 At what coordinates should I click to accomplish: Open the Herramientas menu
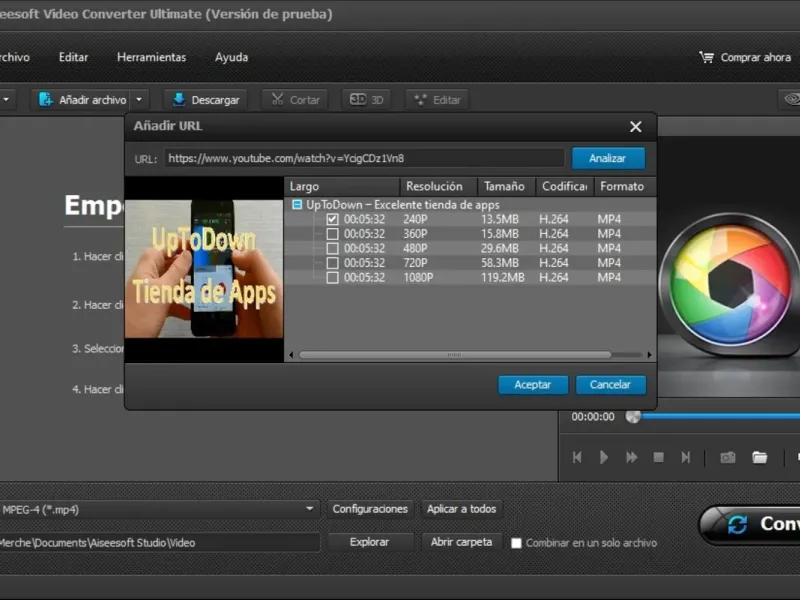pyautogui.click(x=151, y=57)
